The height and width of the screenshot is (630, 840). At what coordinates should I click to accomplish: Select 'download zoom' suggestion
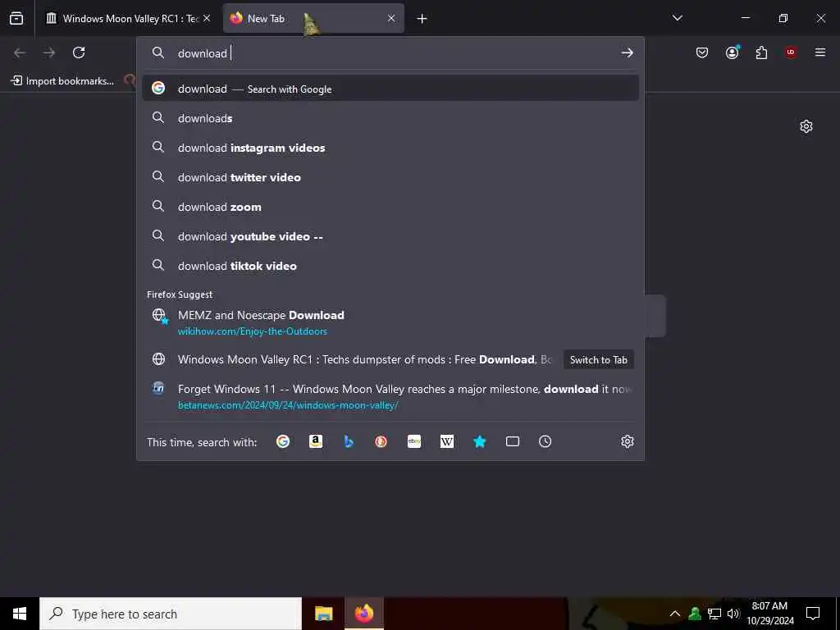(x=390, y=206)
